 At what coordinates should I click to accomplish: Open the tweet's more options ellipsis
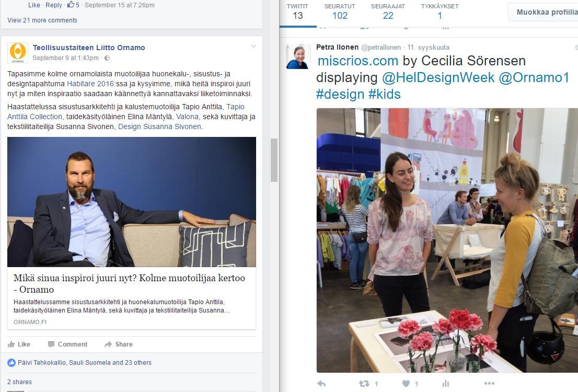[x=489, y=384]
